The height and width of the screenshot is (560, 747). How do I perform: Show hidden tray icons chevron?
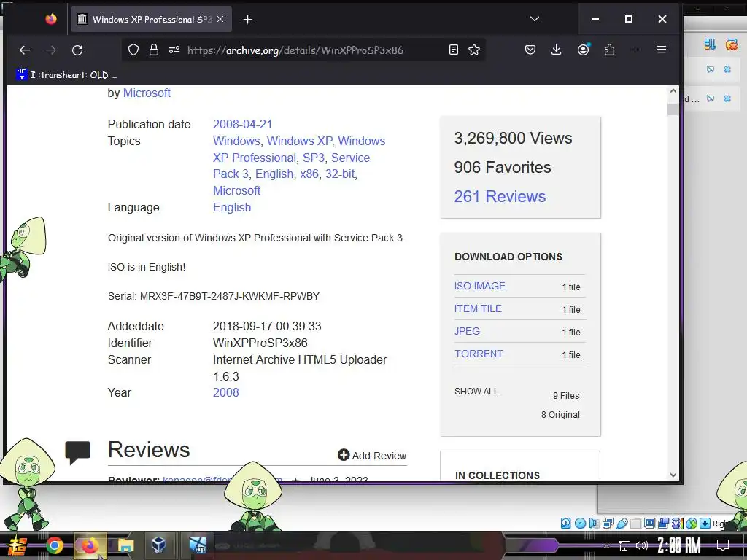pyautogui.click(x=606, y=545)
